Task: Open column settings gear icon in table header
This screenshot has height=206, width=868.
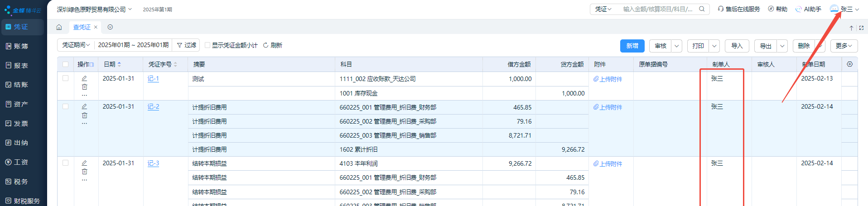Action: (849, 64)
